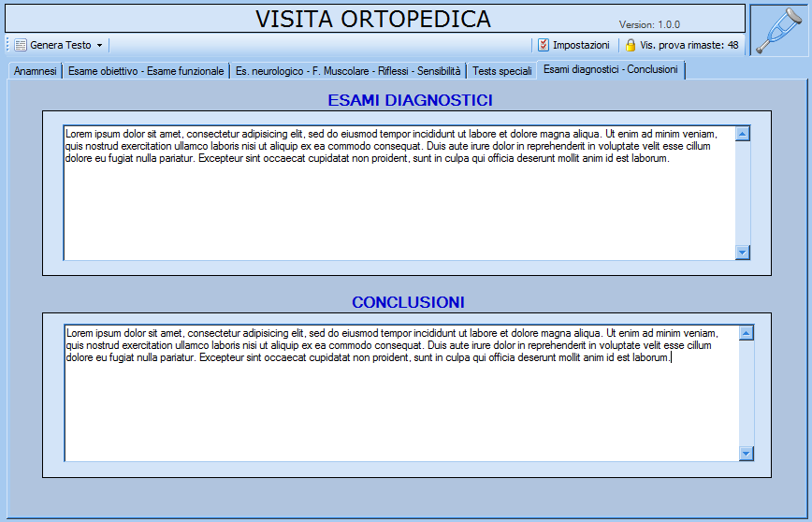Click the 'Version: 1.0.0' label
Screen dimensions: 812x522
649,24
